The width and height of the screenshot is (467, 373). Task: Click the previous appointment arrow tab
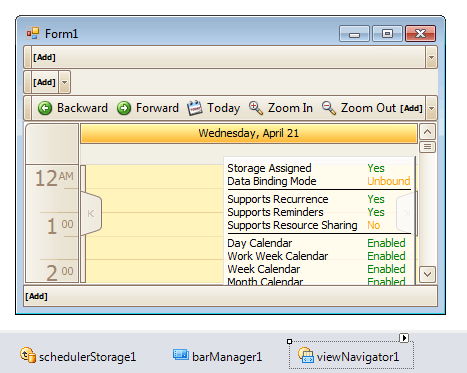[91, 213]
